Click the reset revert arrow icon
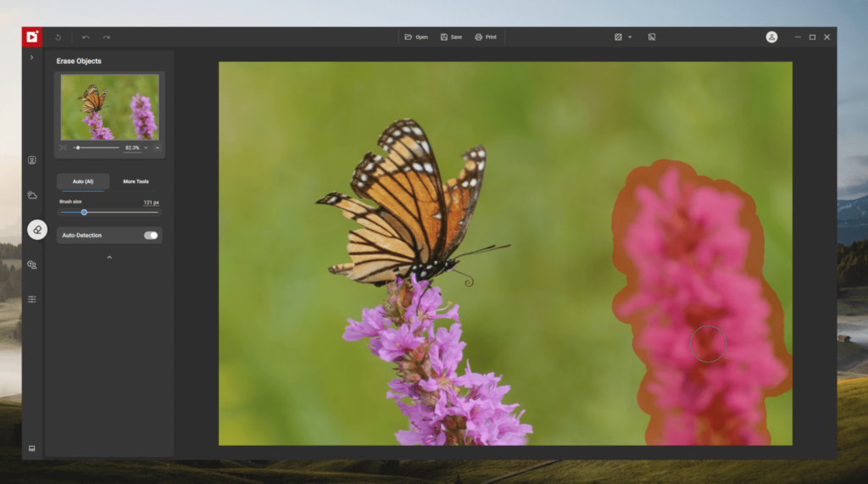 58,37
